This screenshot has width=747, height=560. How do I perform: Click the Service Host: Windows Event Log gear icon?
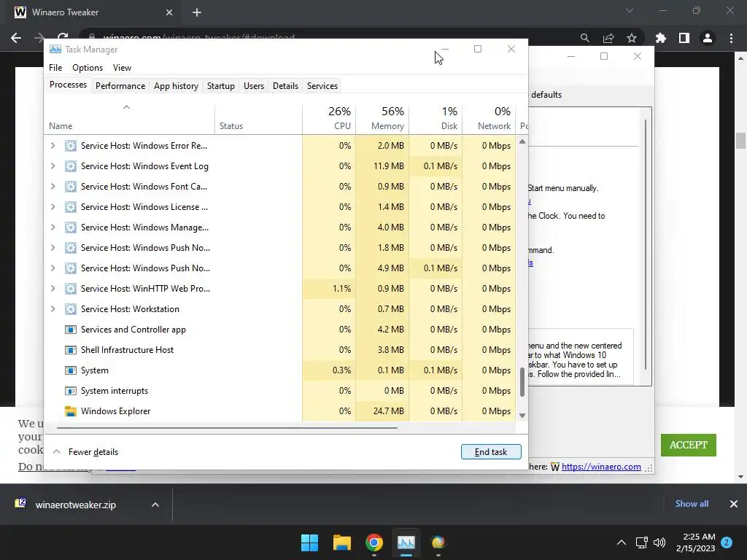click(71, 166)
